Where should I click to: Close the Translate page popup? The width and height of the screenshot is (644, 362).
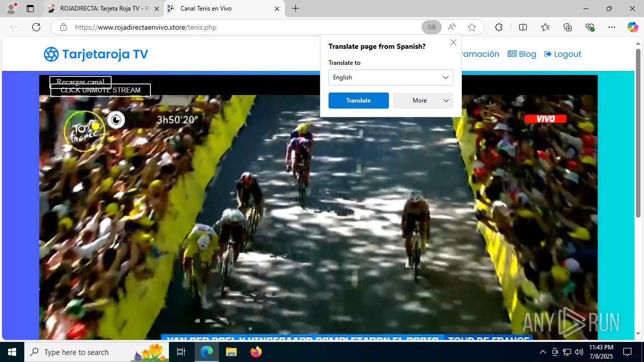(453, 42)
